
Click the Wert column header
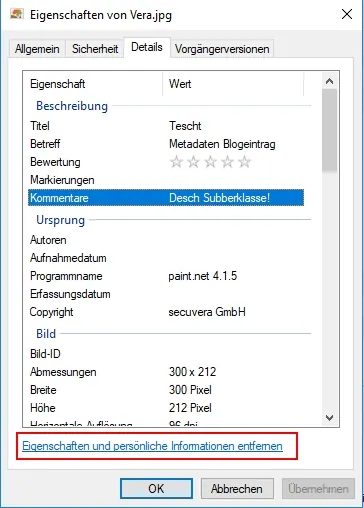(x=233, y=84)
